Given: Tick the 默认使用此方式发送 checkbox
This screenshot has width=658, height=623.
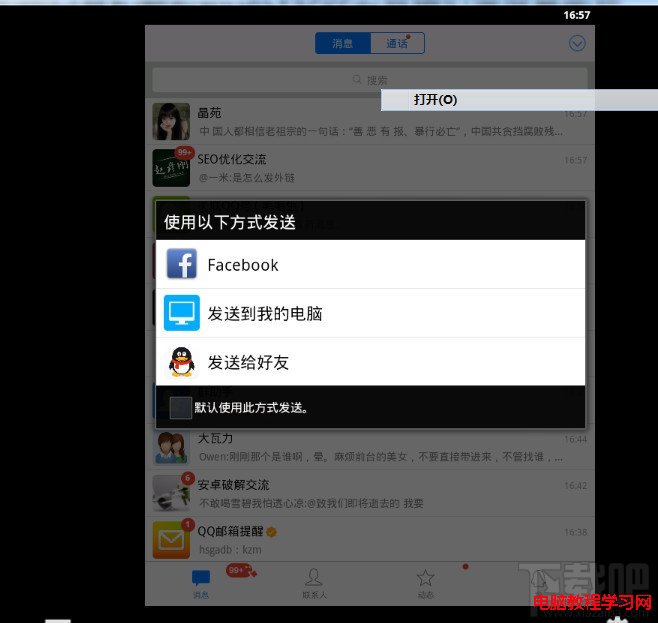Looking at the screenshot, I should [x=181, y=408].
